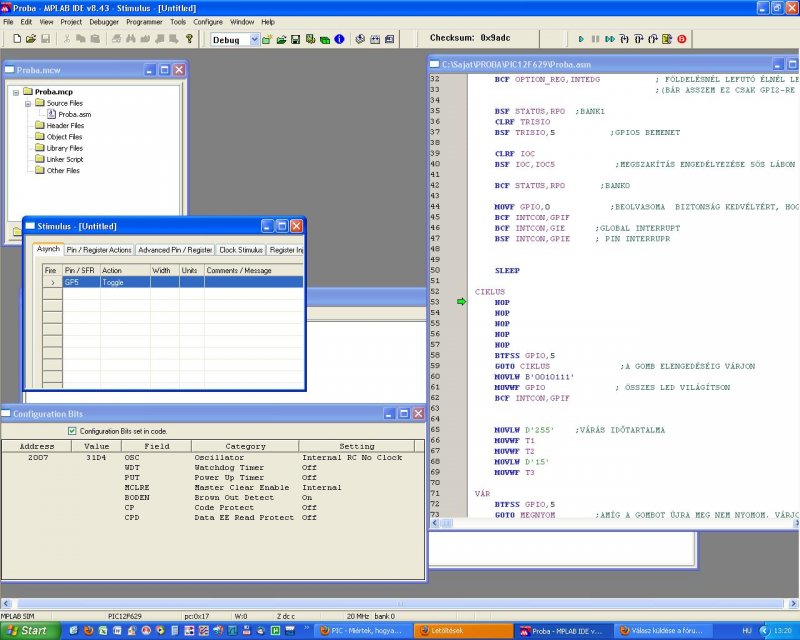The image size is (800, 640).
Task: Open the Debug build configuration dropdown
Action: tap(254, 40)
